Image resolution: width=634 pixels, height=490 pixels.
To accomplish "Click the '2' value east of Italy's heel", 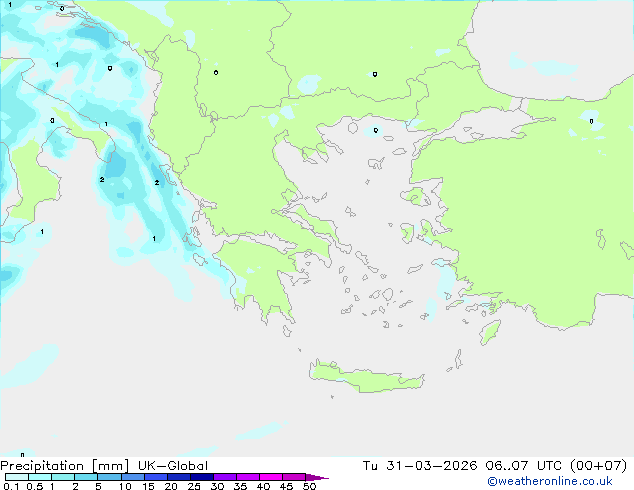I will (102, 180).
